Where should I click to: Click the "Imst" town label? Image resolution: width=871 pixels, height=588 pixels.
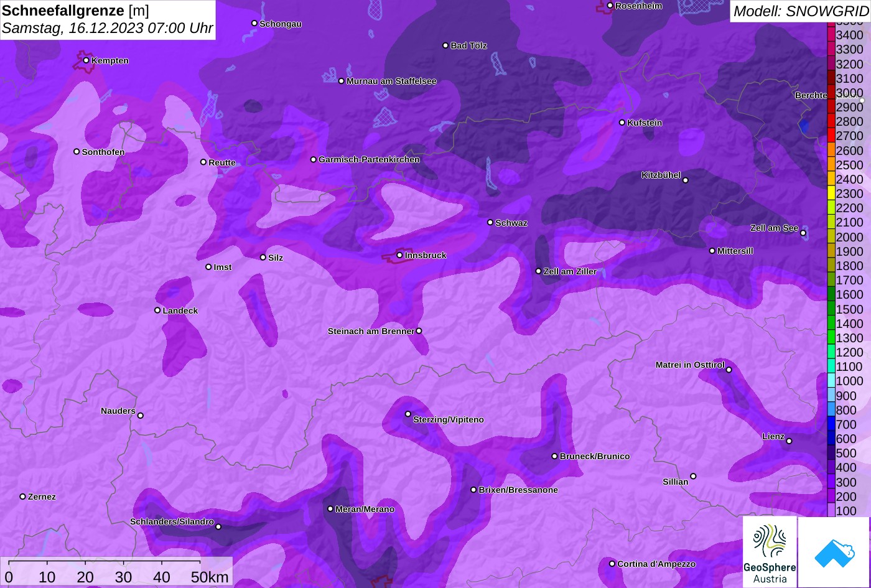pos(223,267)
